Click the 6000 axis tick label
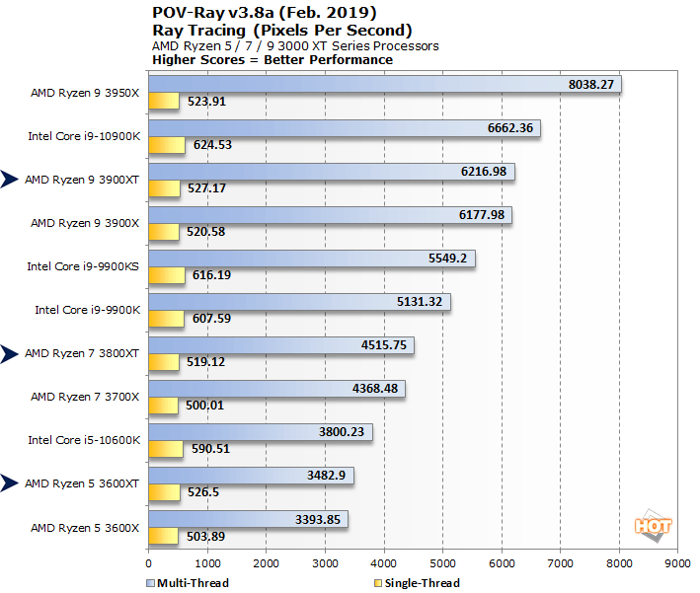The image size is (700, 593). (x=502, y=563)
